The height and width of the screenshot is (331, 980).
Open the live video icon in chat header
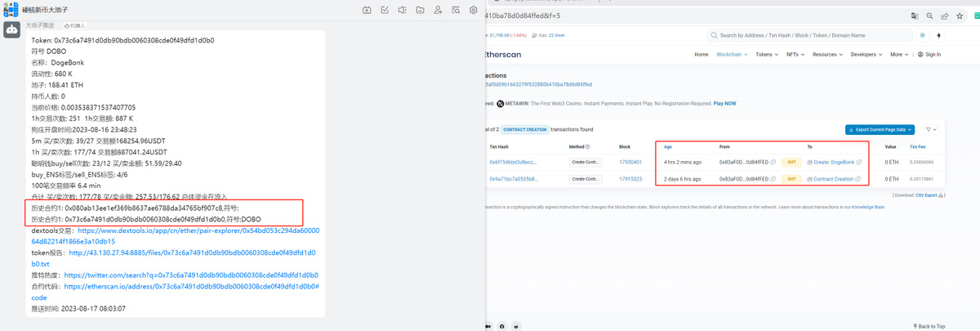point(367,10)
